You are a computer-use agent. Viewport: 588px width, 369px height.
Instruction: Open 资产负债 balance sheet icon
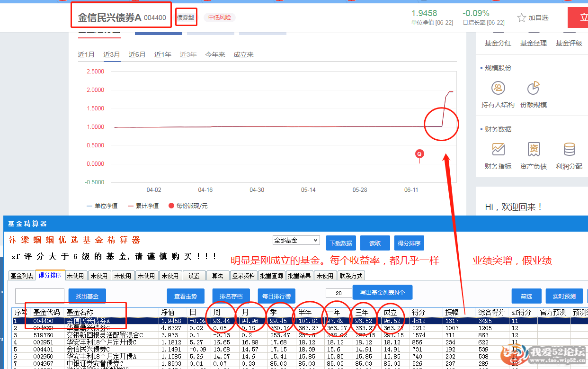534,150
